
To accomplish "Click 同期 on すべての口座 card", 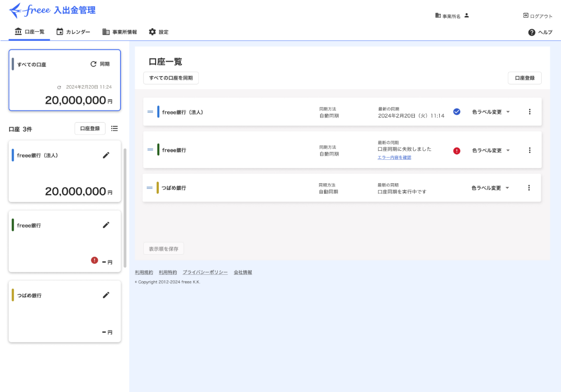I will (100, 64).
